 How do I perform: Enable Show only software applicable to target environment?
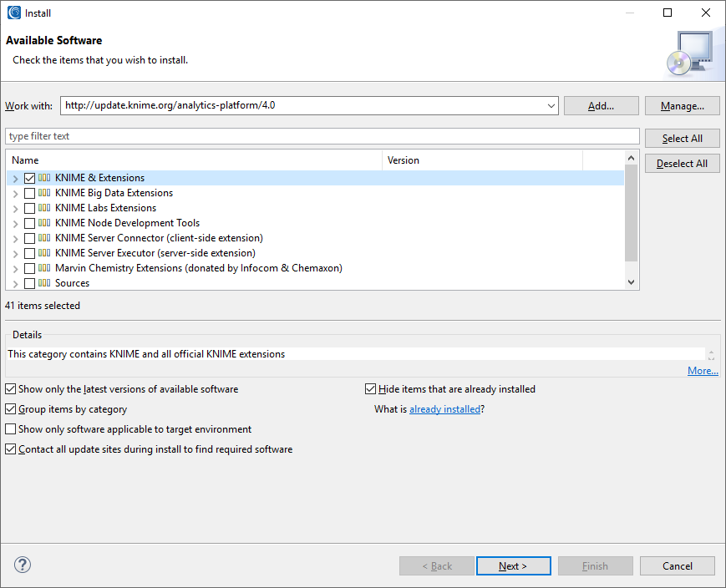click(x=11, y=429)
